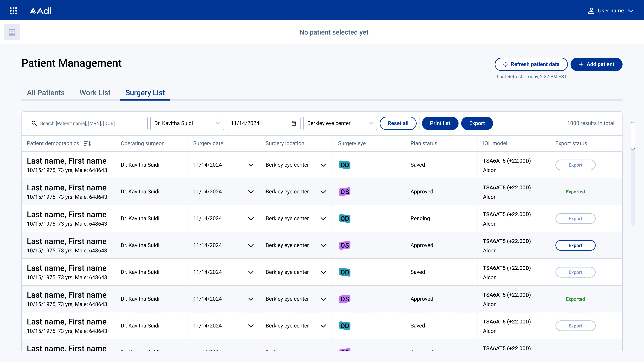
Task: Expand first row surgery location dropdown
Action: coord(323,165)
